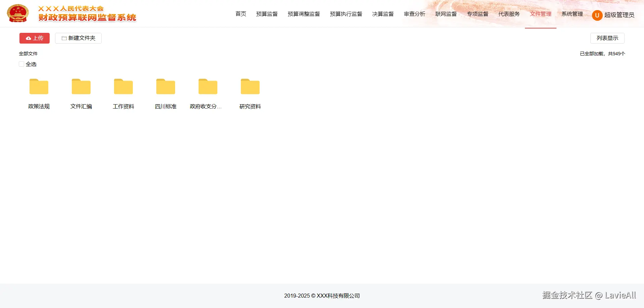Open the 工作资料 folder
This screenshot has height=308, width=644.
(x=123, y=86)
